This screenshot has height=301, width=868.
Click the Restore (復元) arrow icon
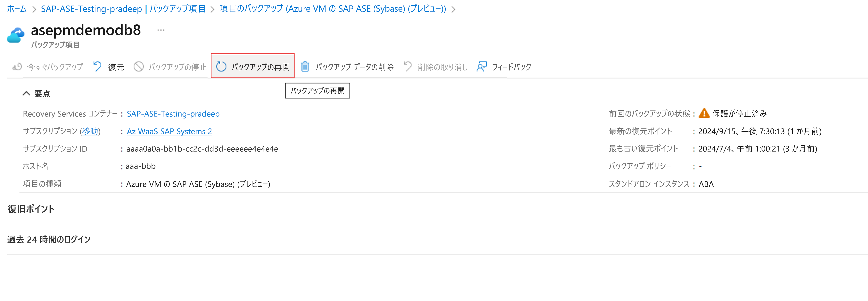pos(97,66)
